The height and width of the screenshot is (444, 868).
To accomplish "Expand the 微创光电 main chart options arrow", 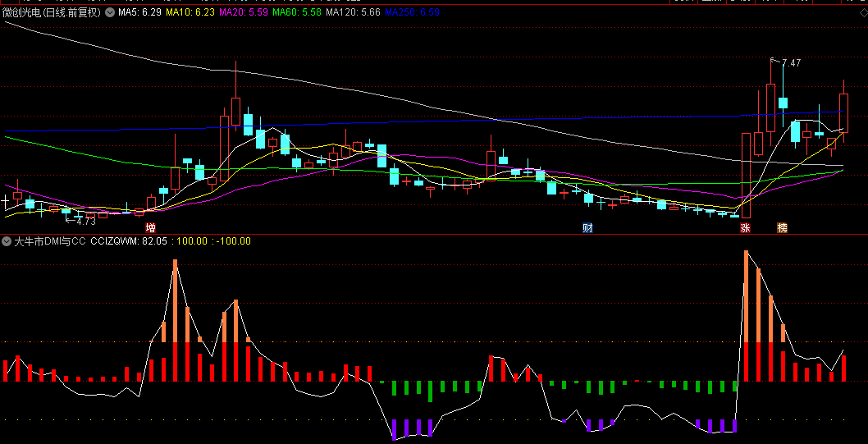I will (x=110, y=12).
